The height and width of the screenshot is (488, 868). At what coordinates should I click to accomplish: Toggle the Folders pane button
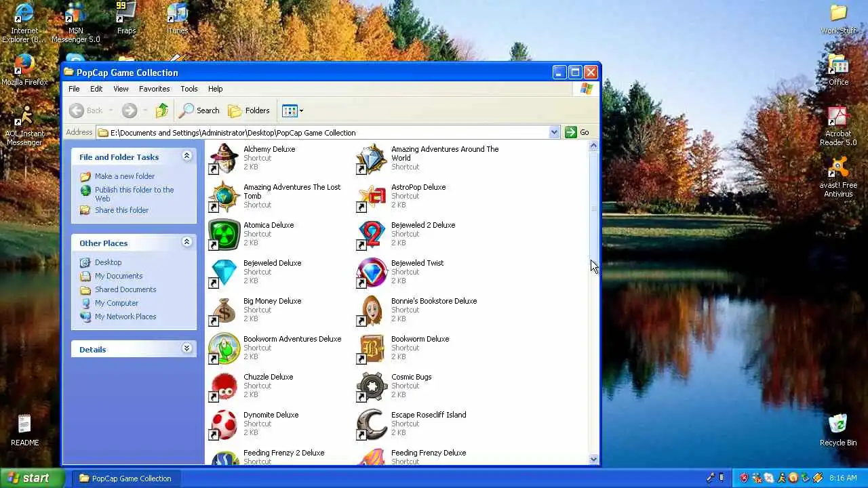tap(249, 110)
